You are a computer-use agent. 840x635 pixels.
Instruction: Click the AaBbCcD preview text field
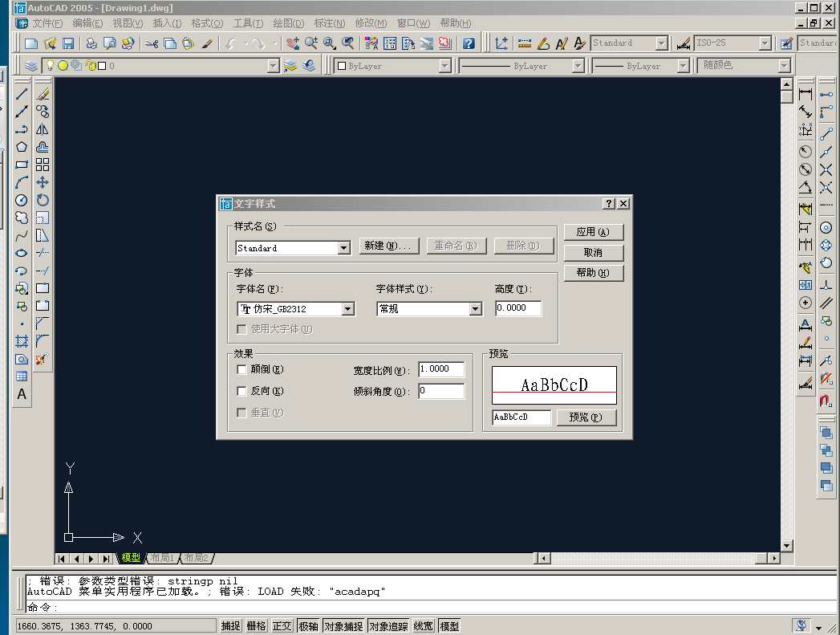tap(521, 417)
